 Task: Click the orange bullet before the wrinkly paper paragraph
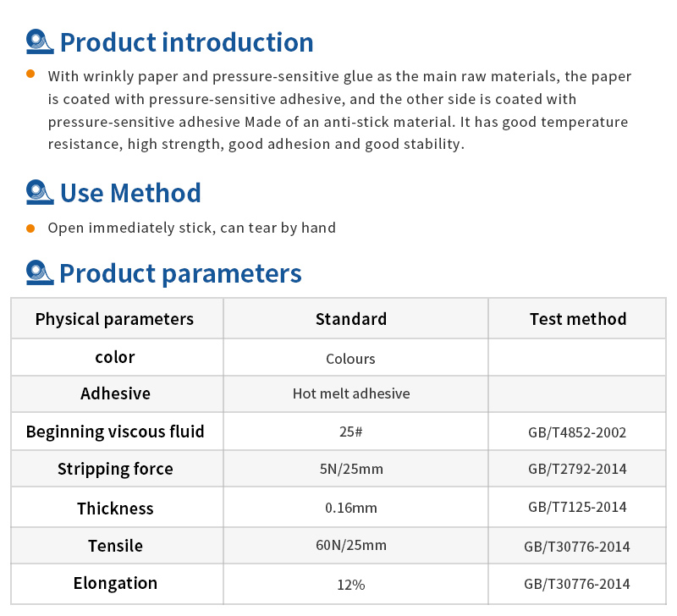pos(30,74)
